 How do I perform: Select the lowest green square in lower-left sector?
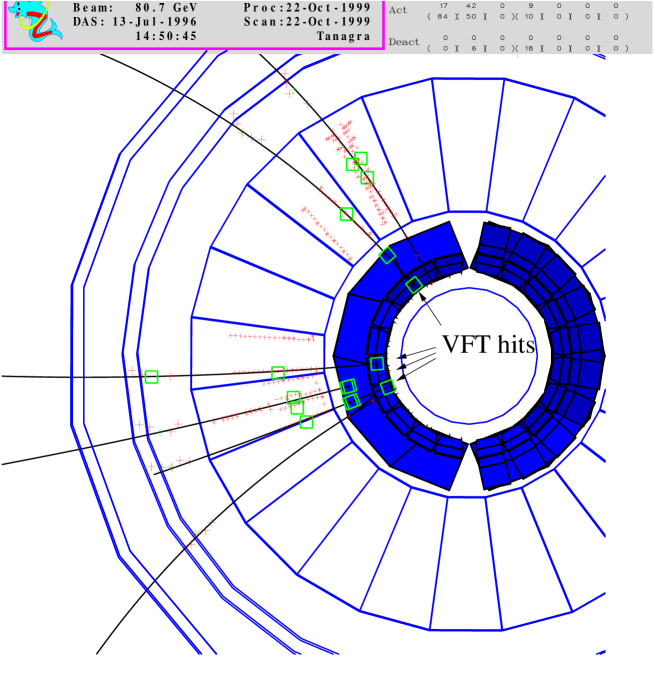tap(306, 422)
